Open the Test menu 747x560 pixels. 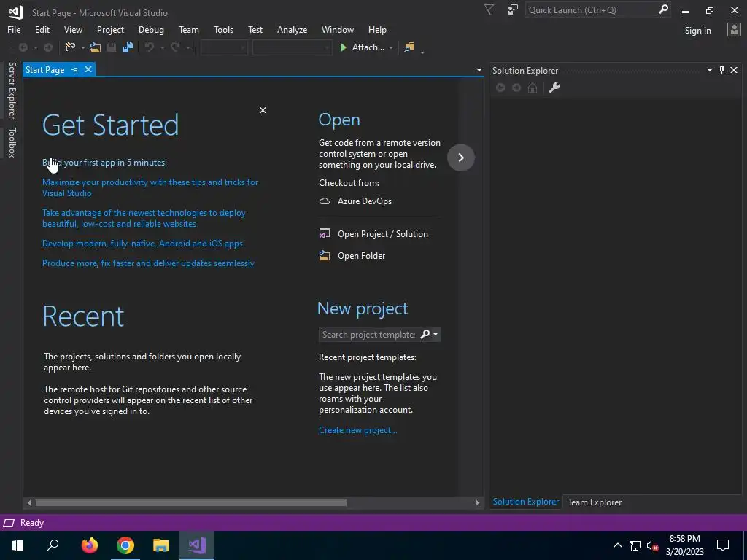255,29
